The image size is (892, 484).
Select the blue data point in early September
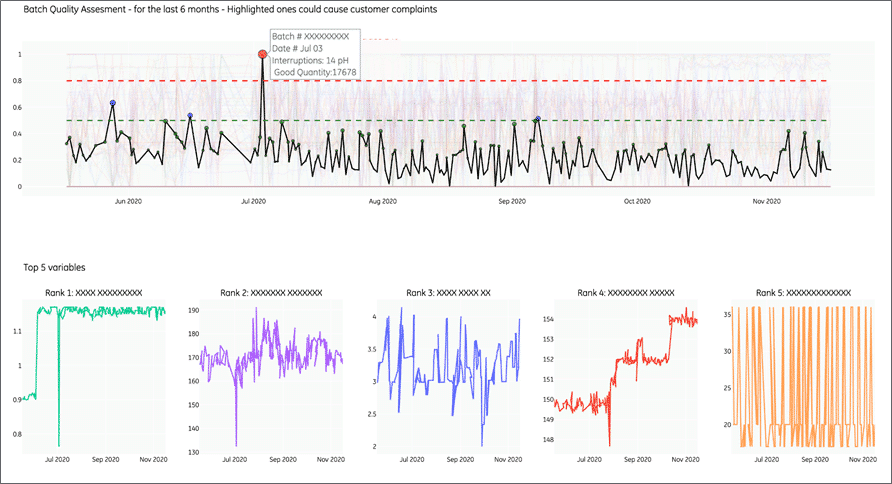click(537, 119)
